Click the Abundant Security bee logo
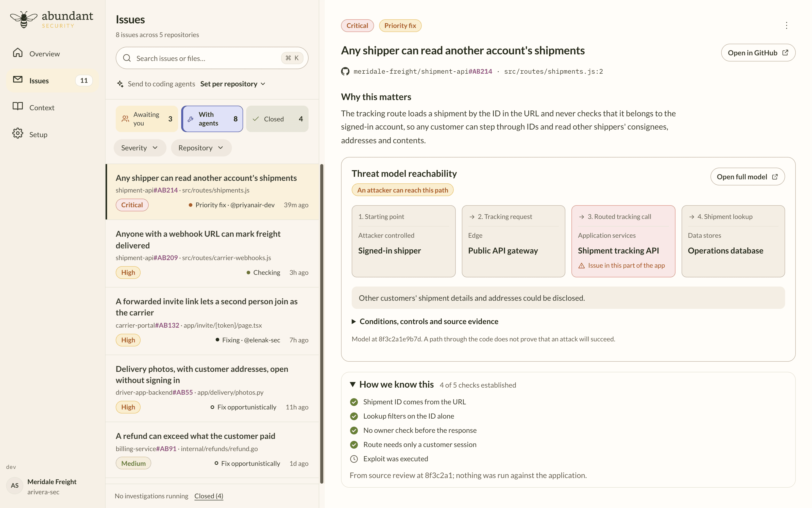 pyautogui.click(x=24, y=20)
